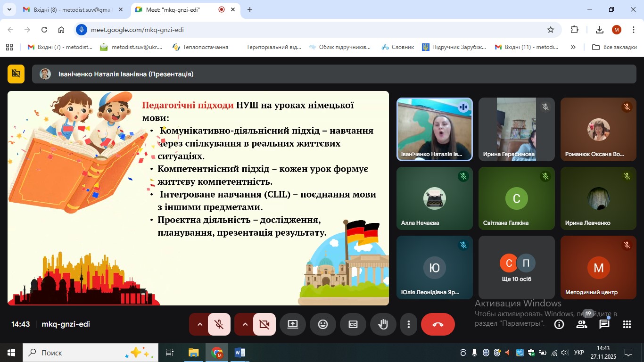This screenshot has height=362, width=644.
Task: Open the emoji reactions button
Action: [x=323, y=324]
